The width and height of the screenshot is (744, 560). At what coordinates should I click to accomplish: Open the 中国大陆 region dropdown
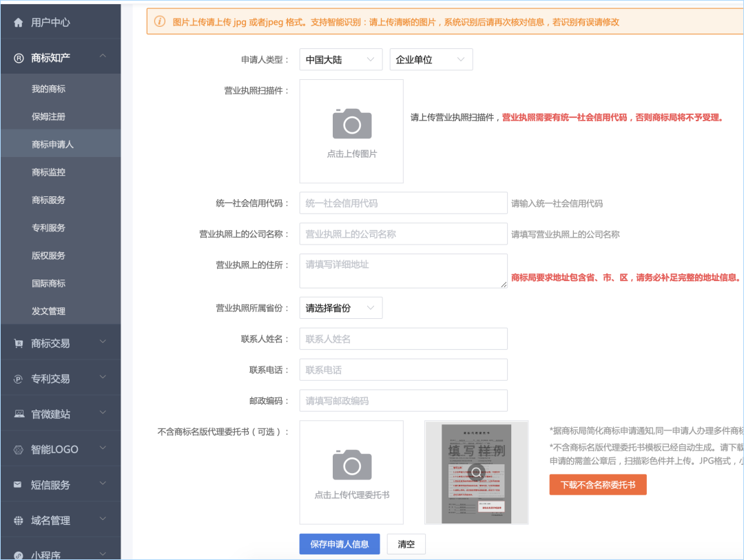pyautogui.click(x=340, y=60)
